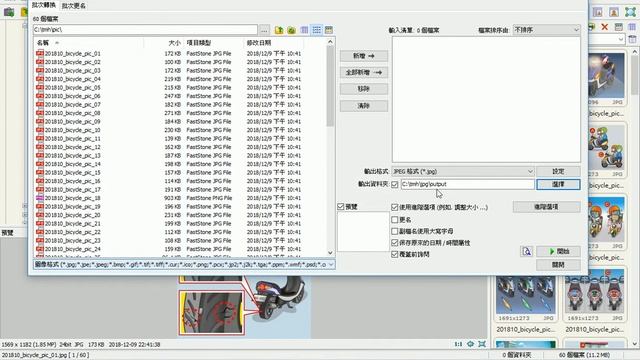Select file 201810_bicycle_pic_22
The width and height of the screenshot is (640, 360).
72,232
